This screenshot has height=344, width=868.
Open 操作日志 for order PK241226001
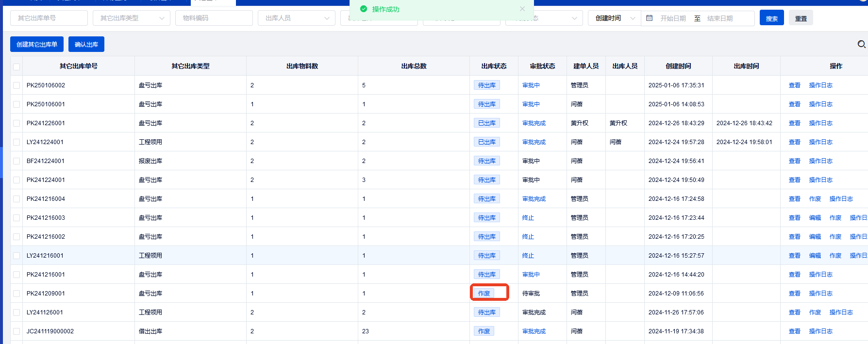point(820,123)
